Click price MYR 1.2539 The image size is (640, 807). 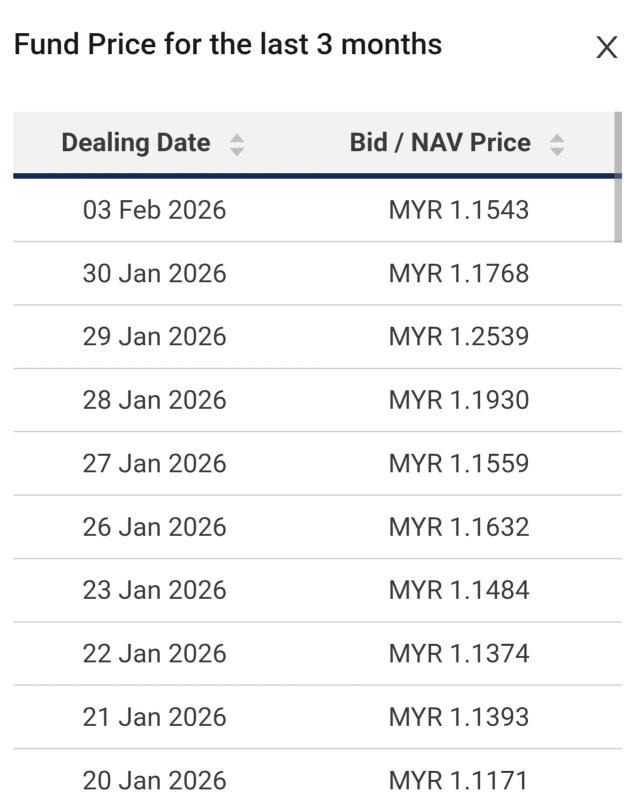[x=459, y=337]
